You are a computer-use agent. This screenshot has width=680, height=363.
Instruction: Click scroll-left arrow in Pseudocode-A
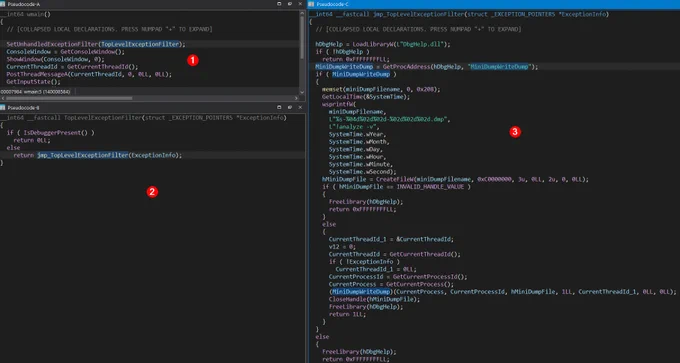click(3, 98)
